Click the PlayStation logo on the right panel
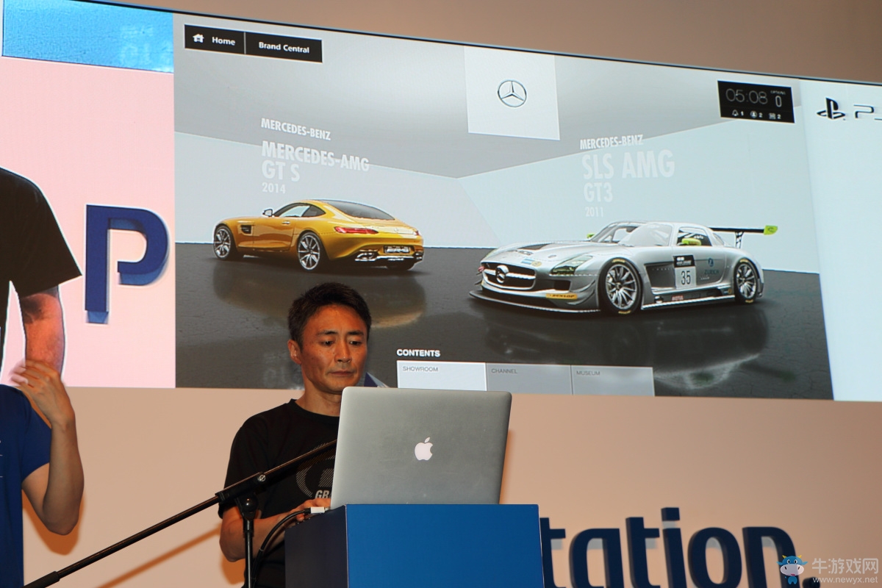 (x=831, y=110)
